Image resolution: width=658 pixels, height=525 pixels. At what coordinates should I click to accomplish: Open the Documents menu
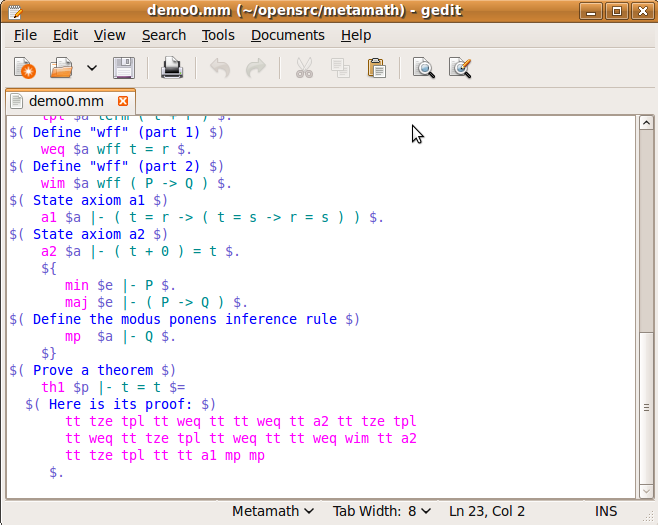coord(287,35)
